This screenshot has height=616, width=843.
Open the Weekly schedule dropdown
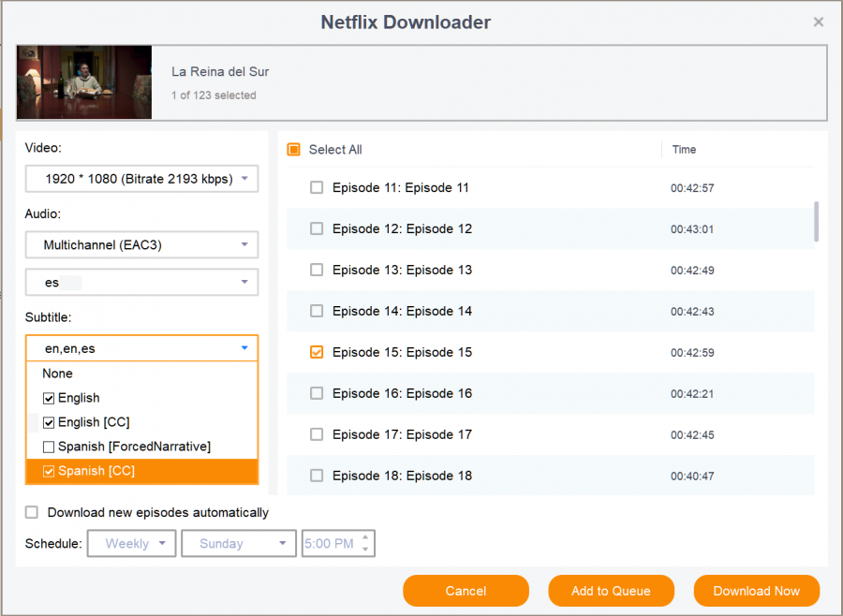point(132,543)
